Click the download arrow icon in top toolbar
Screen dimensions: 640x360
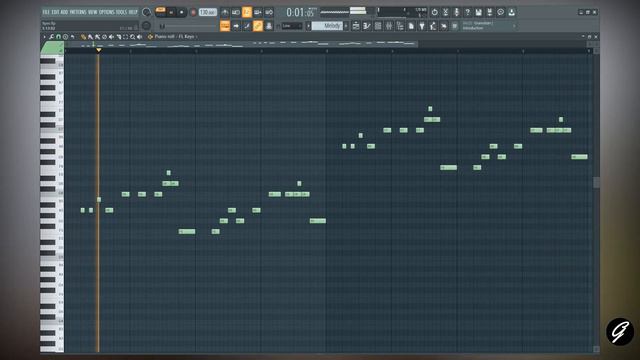[512, 12]
